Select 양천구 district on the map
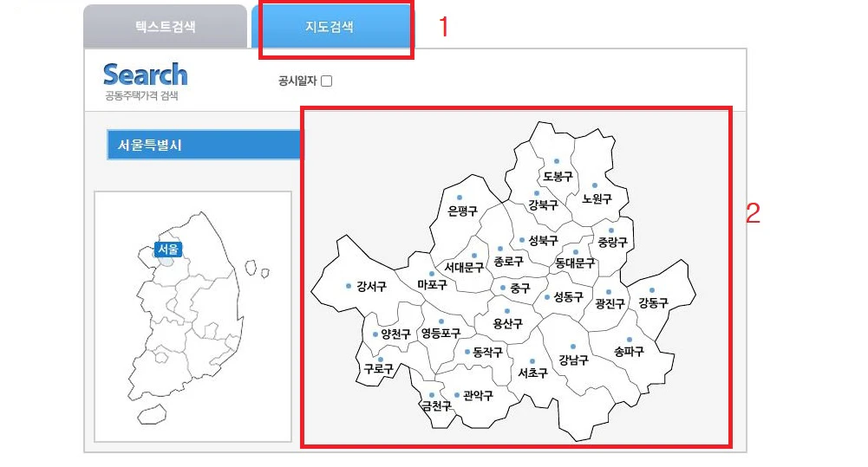Screen dimensions: 868x467 395,334
